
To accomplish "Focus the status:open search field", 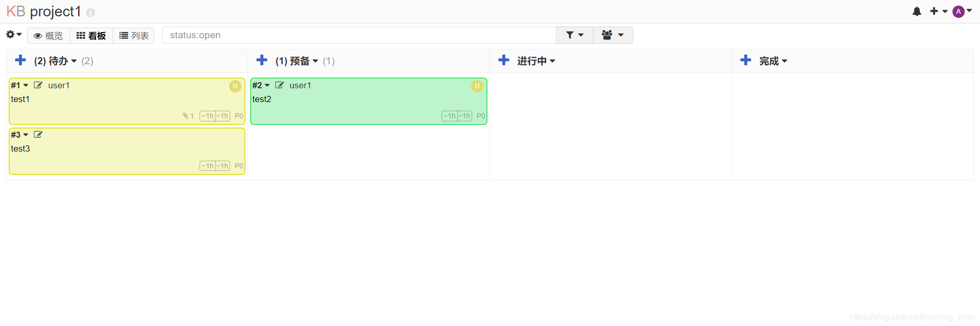I will (x=359, y=35).
